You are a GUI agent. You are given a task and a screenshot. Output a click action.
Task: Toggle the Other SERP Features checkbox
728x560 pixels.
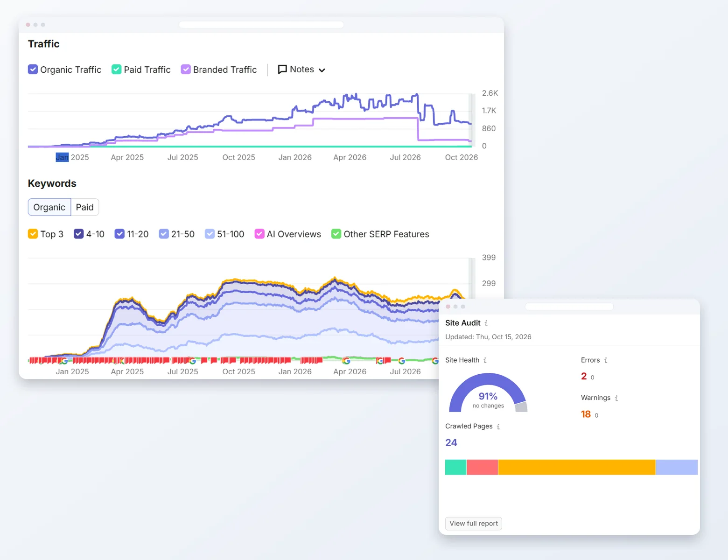pos(336,234)
